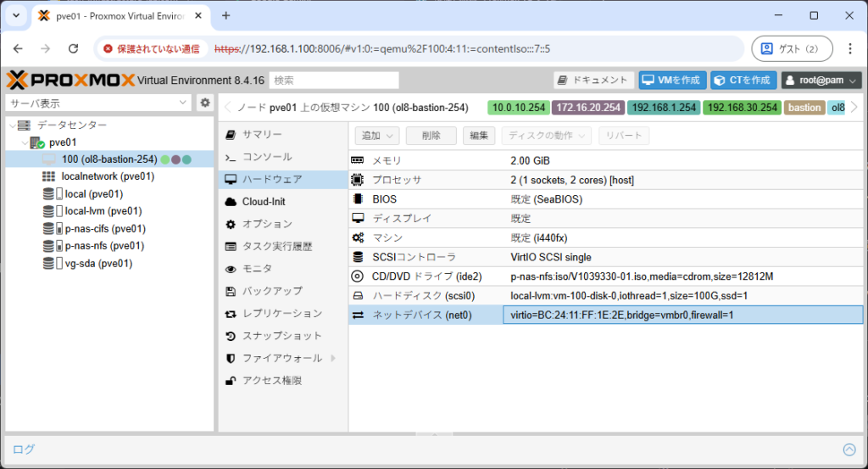Open the tree view settings gear
868x469 pixels.
tap(205, 103)
